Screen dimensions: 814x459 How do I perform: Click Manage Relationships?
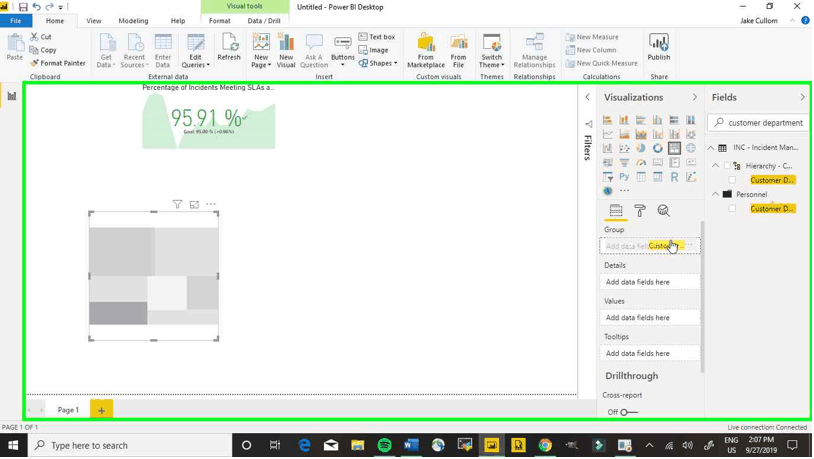pos(534,51)
